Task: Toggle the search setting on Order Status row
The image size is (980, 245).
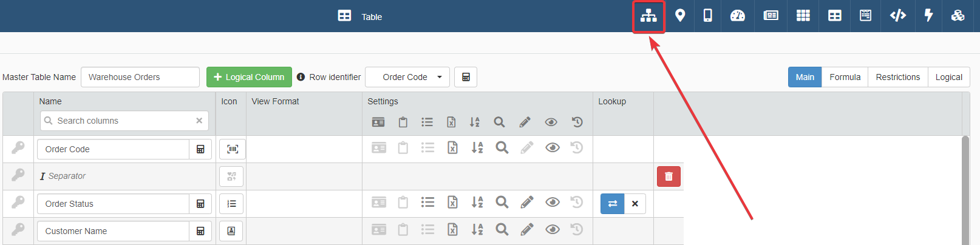Action: click(502, 203)
